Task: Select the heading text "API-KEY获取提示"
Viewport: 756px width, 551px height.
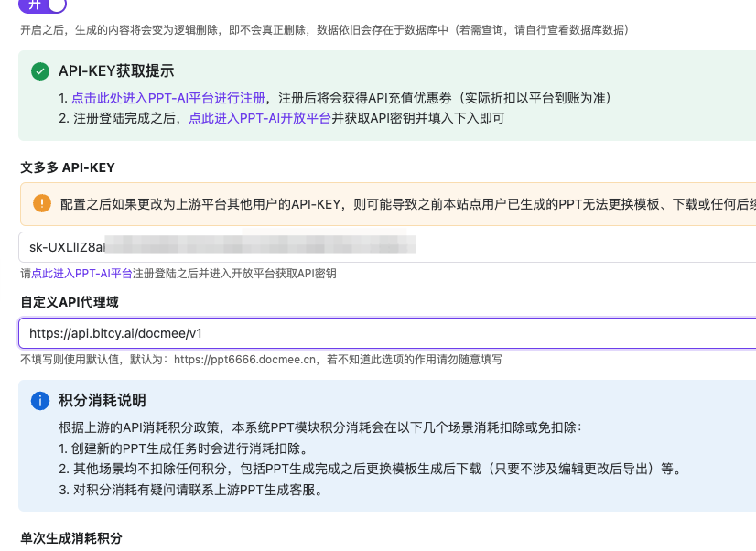Action: (x=116, y=70)
